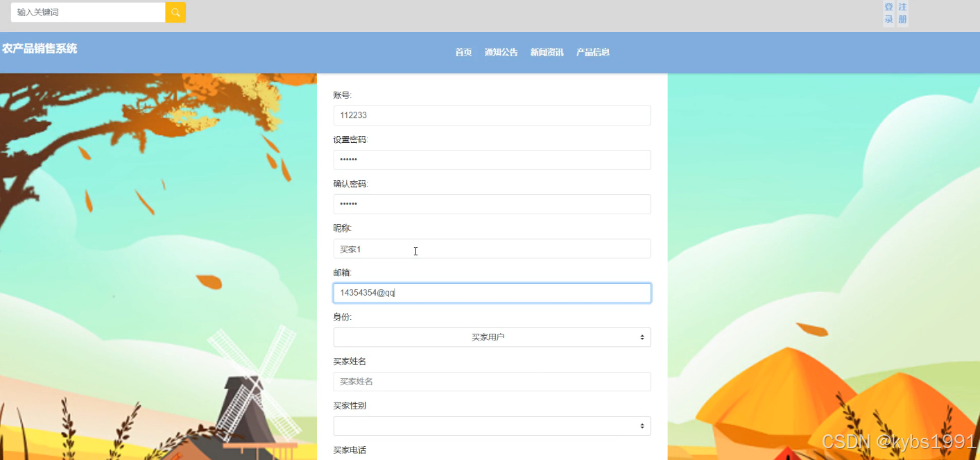
Task: Click the 邮箱: label
Action: [343, 273]
